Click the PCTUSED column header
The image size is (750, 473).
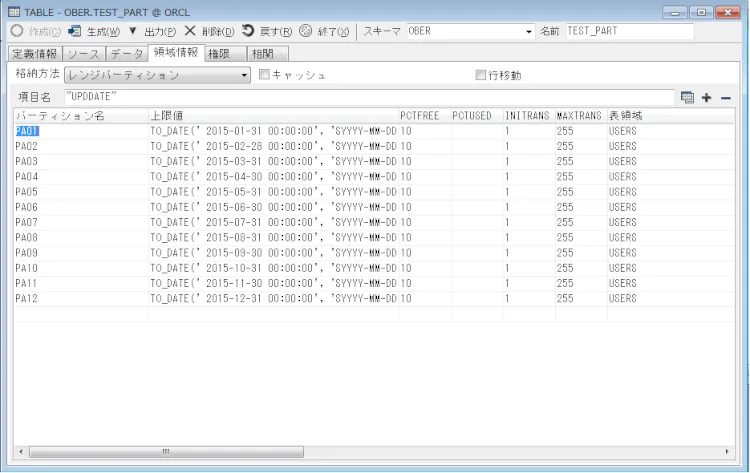(x=477, y=116)
